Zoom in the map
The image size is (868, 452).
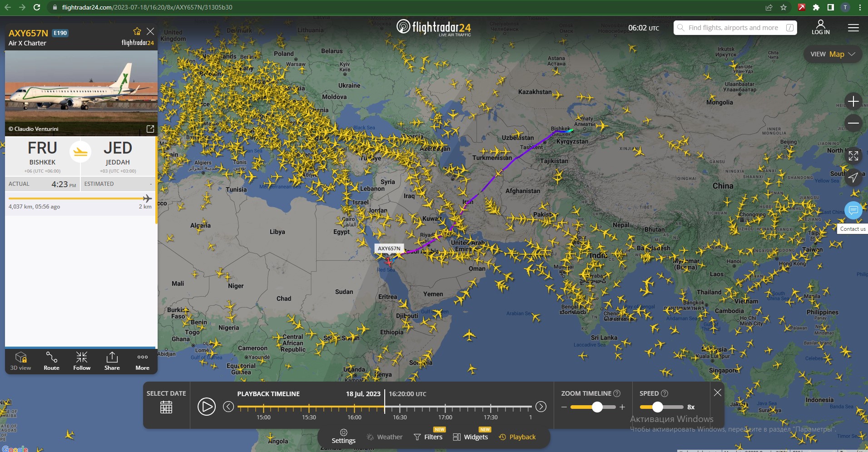853,101
